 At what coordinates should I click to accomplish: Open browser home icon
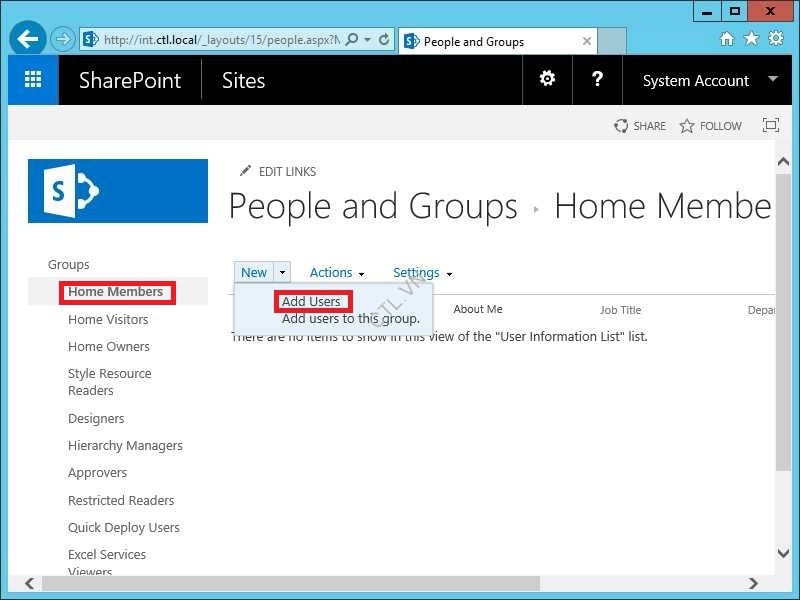tap(727, 40)
